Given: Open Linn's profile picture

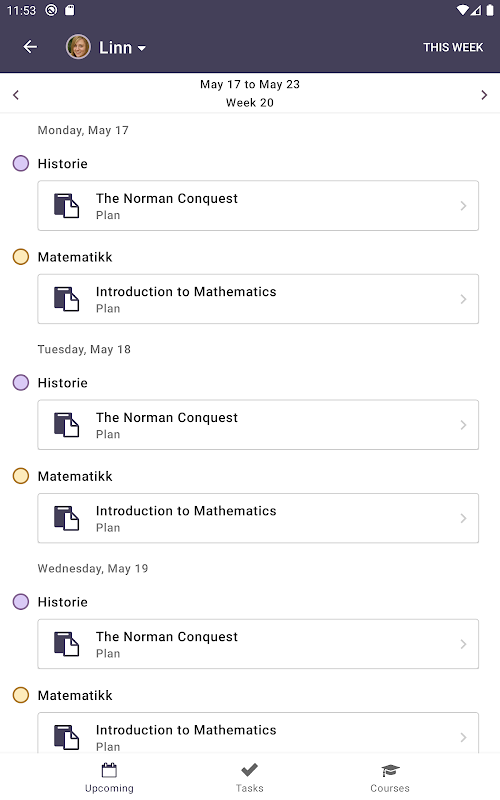Looking at the screenshot, I should (78, 47).
